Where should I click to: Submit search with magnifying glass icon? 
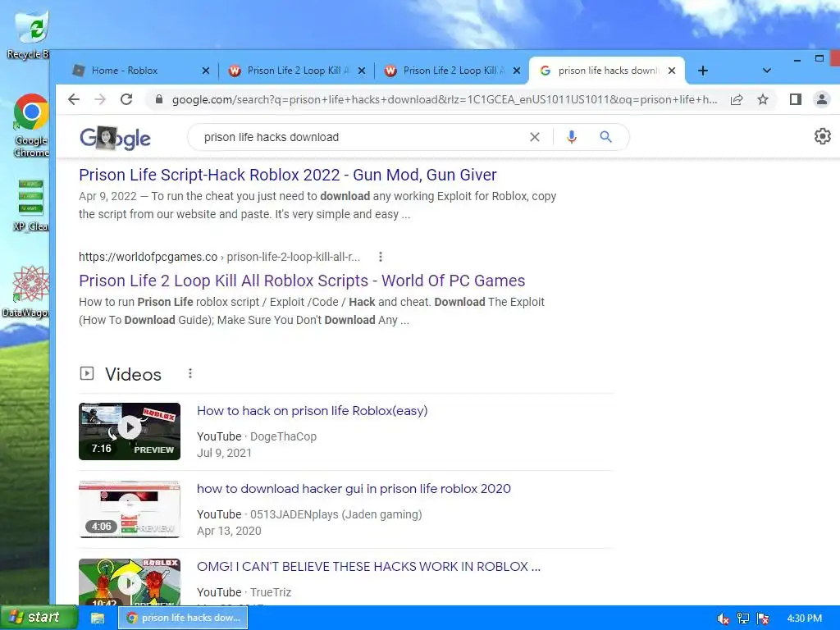[605, 137]
